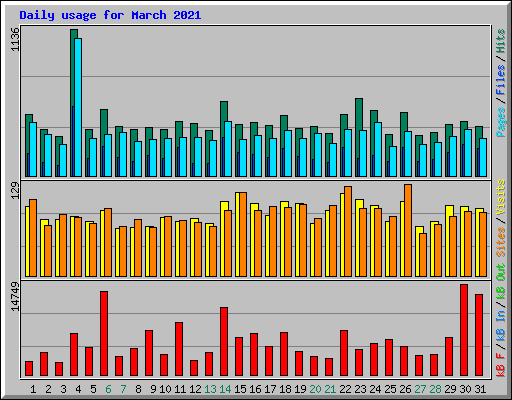512x400 pixels.
Task: Click the tallest cyan pages bar for day 4
Action: click(x=78, y=107)
